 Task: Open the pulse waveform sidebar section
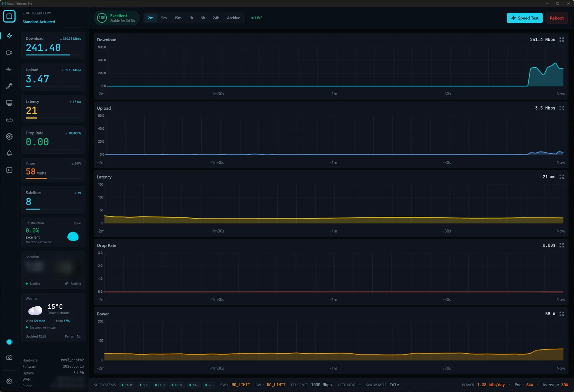[9, 70]
